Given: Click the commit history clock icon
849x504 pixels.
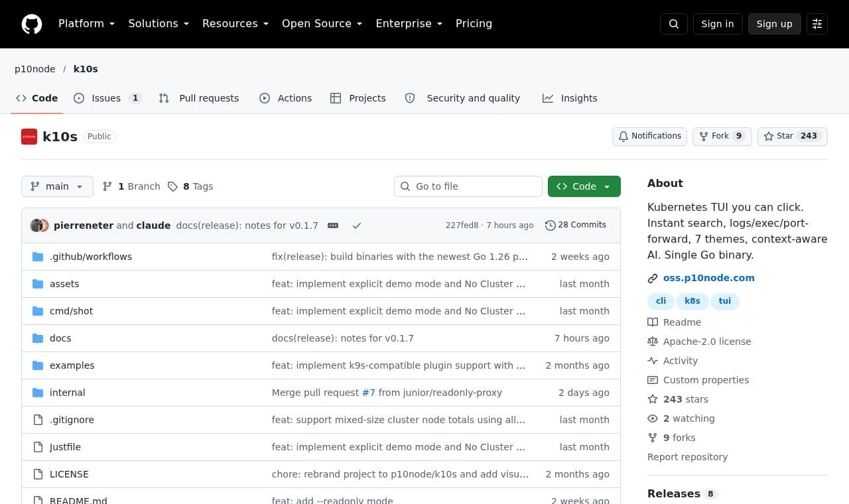Looking at the screenshot, I should [550, 225].
